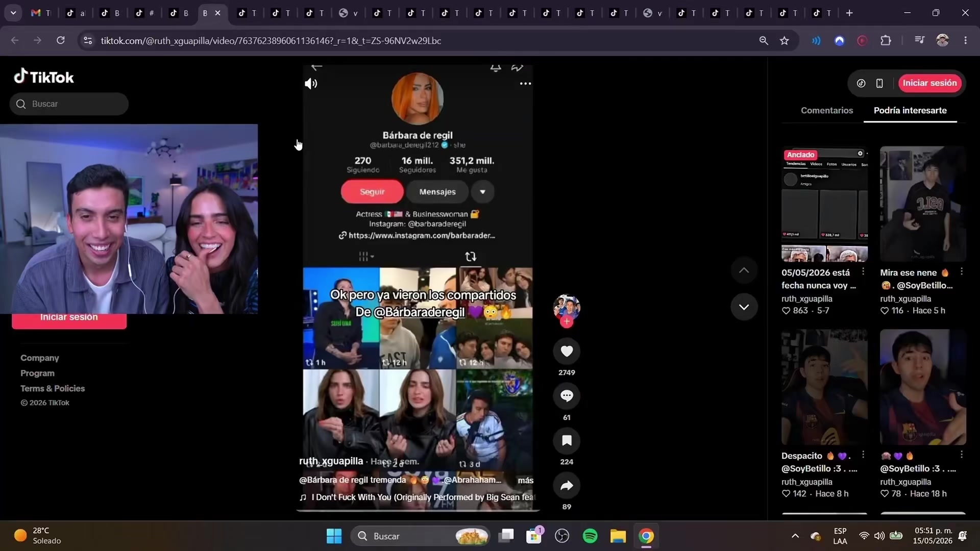The height and width of the screenshot is (551, 980).
Task: Open the Chrome zoom magnifier icon
Action: click(x=764, y=40)
